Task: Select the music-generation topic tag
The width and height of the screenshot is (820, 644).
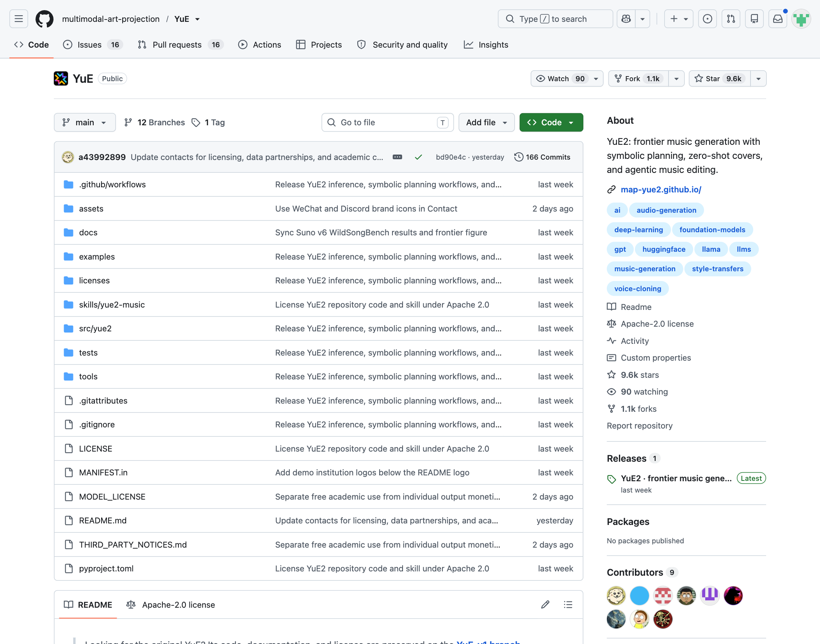Action: [645, 269]
